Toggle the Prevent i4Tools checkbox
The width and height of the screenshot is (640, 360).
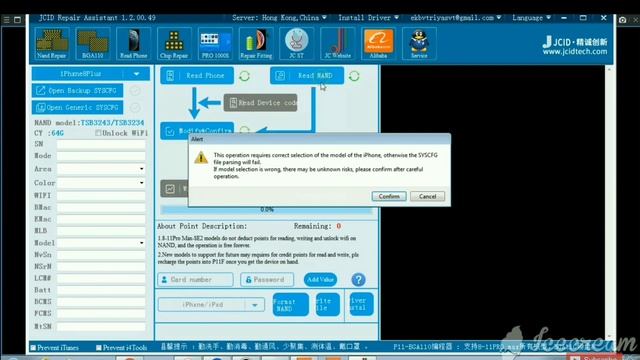pyautogui.click(x=98, y=348)
